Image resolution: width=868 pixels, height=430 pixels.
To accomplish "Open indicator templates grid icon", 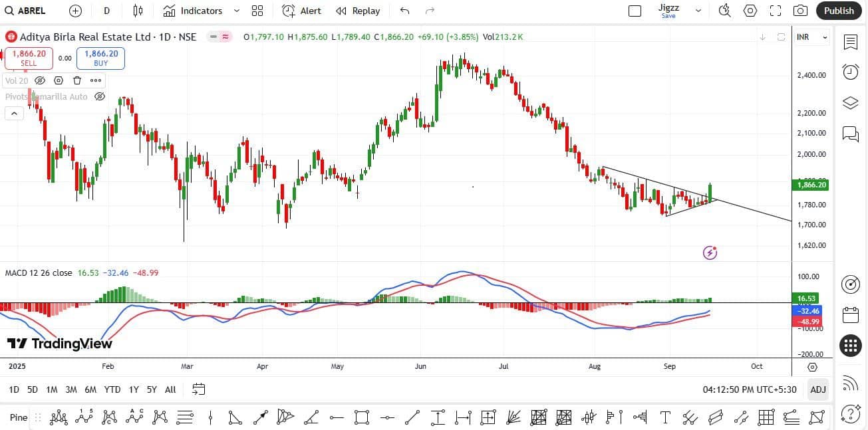I will click(257, 11).
